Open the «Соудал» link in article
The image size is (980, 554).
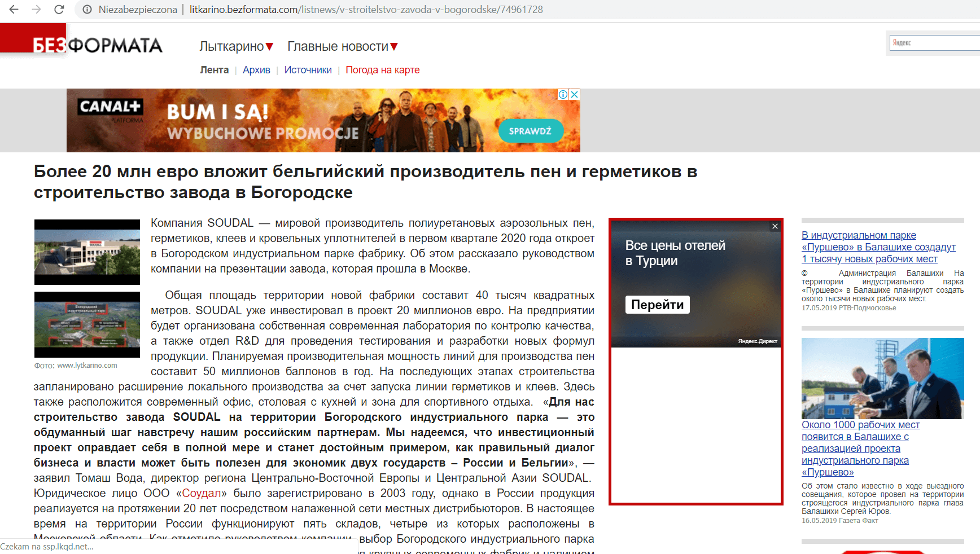(x=201, y=493)
